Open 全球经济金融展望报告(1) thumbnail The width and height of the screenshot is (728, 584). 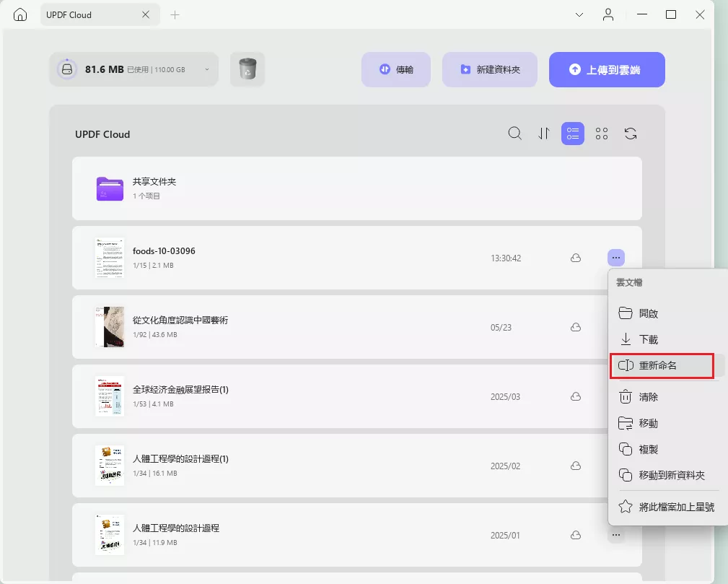pos(110,396)
